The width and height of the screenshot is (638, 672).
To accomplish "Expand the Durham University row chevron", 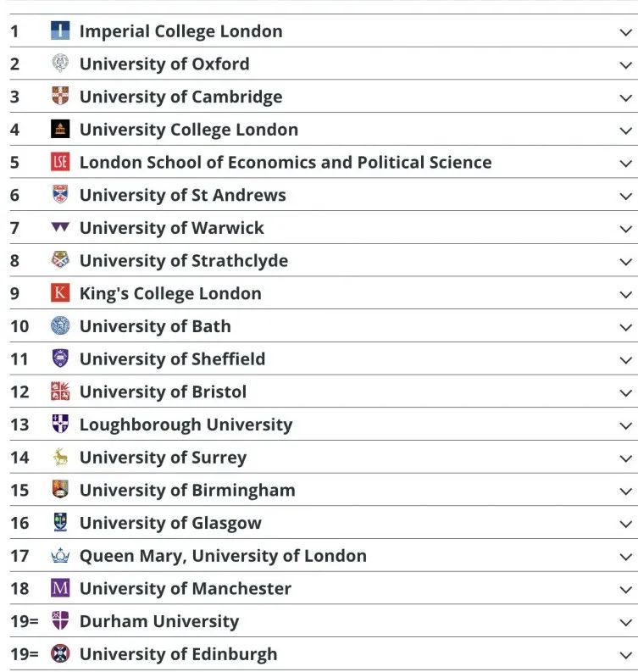I will (625, 622).
